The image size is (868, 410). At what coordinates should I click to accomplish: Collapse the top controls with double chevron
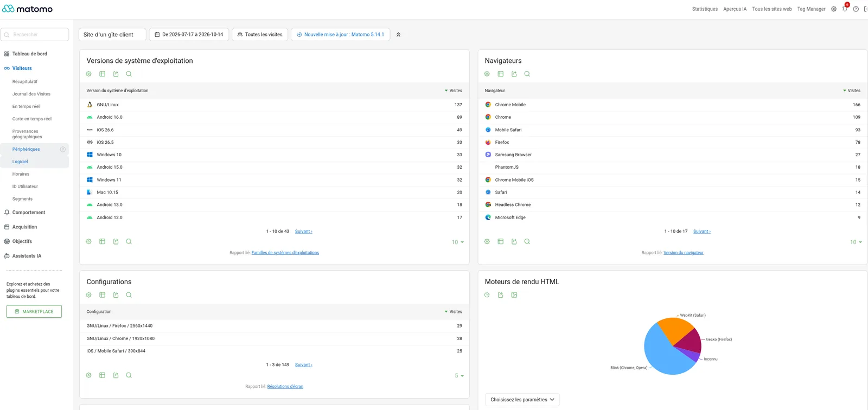tap(398, 35)
